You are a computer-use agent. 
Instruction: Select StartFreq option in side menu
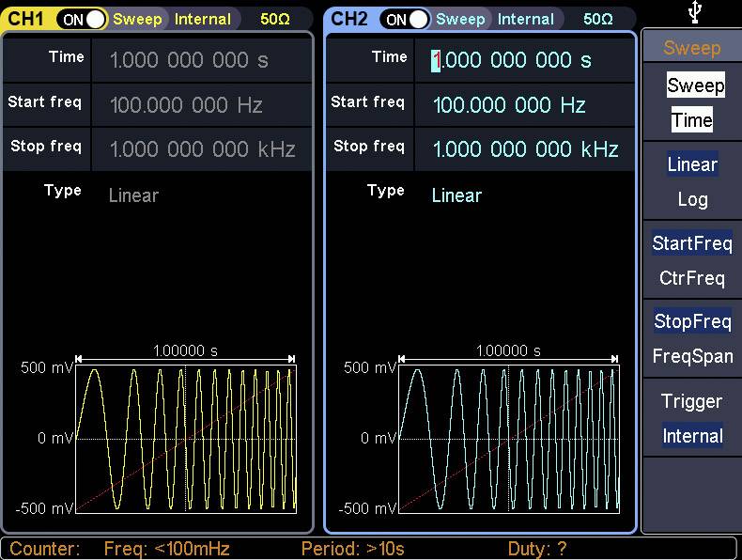pyautogui.click(x=692, y=244)
